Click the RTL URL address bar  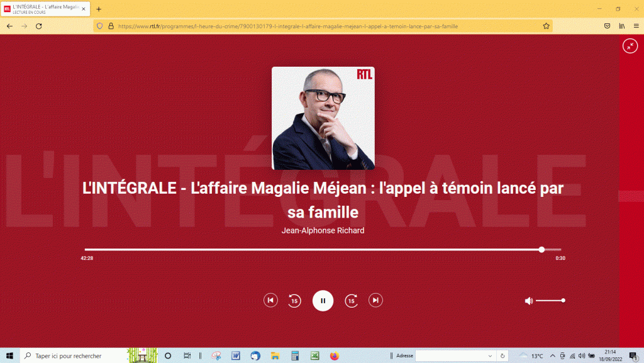coord(314,26)
